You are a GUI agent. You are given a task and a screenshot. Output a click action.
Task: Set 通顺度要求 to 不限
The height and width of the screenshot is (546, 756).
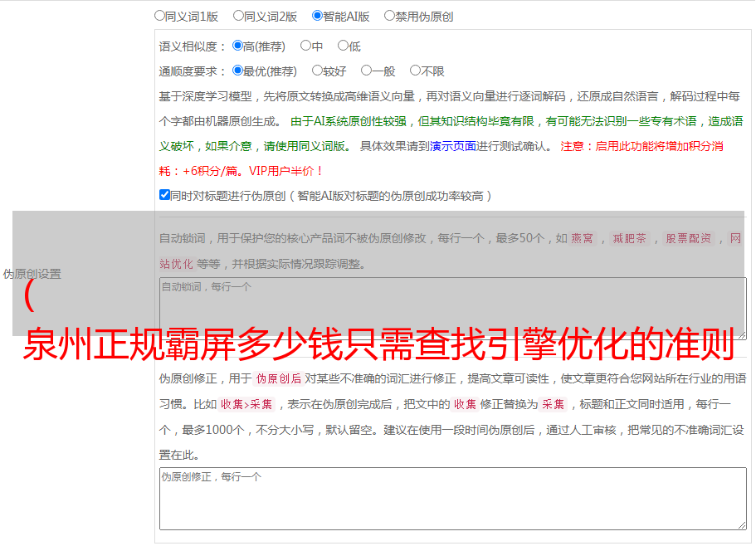415,71
